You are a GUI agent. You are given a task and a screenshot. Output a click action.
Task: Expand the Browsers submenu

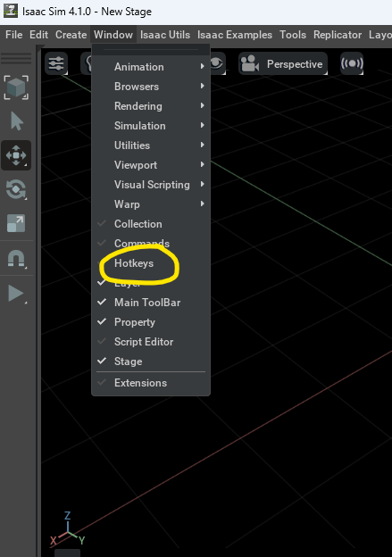click(151, 87)
